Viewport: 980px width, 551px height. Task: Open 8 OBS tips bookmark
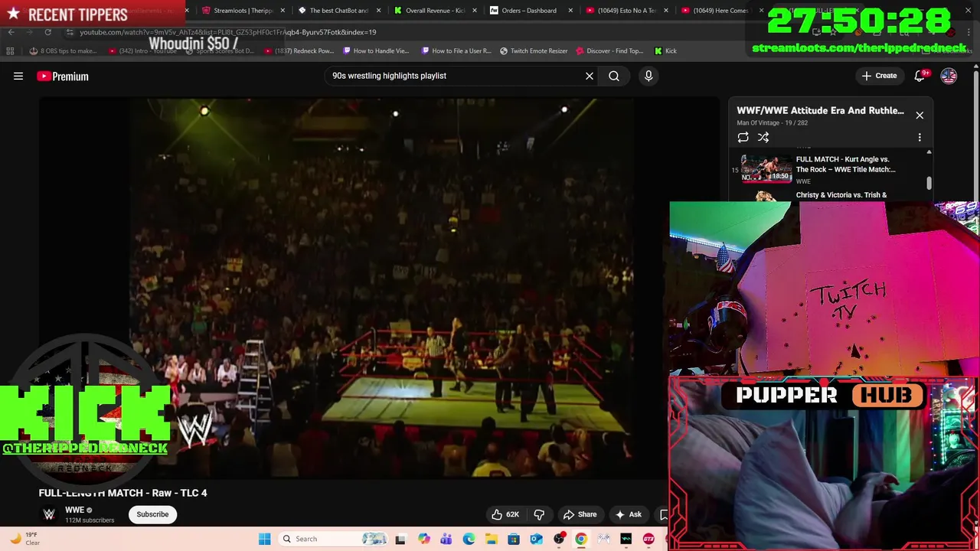point(63,51)
